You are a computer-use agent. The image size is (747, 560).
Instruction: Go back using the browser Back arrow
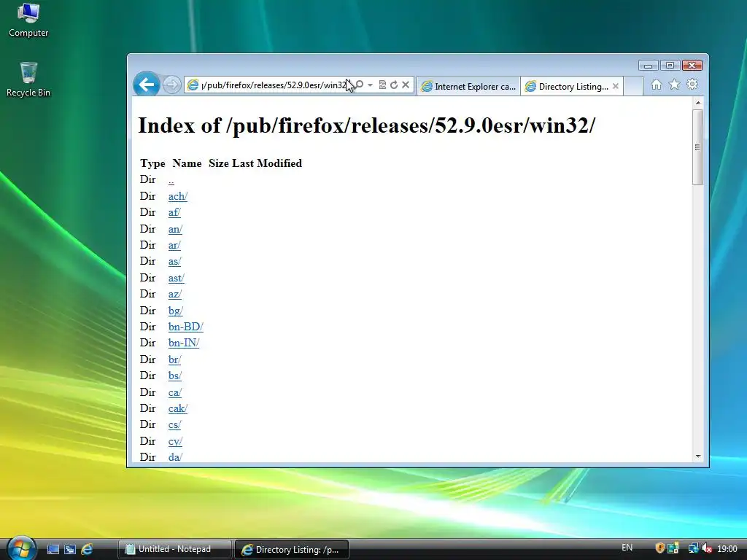(x=146, y=85)
